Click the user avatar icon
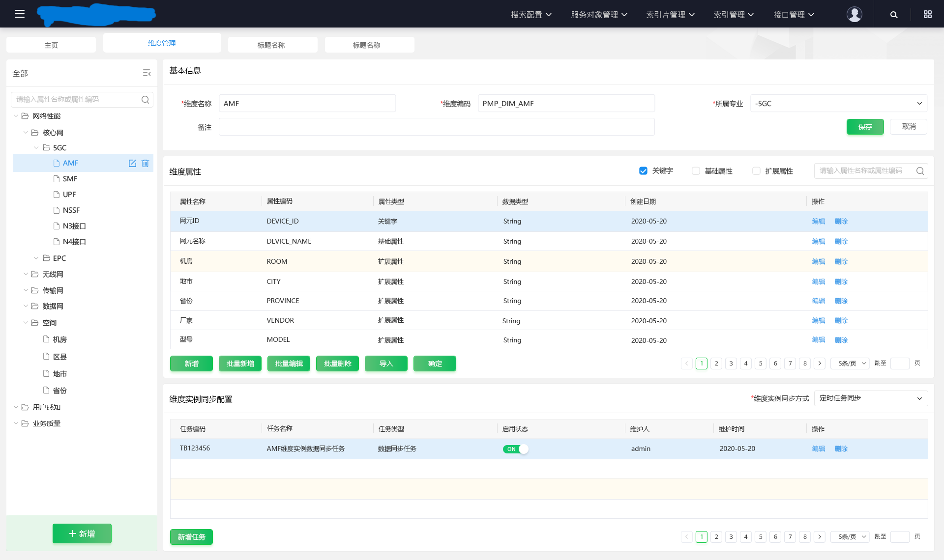Viewport: 944px width, 560px height. tap(854, 14)
